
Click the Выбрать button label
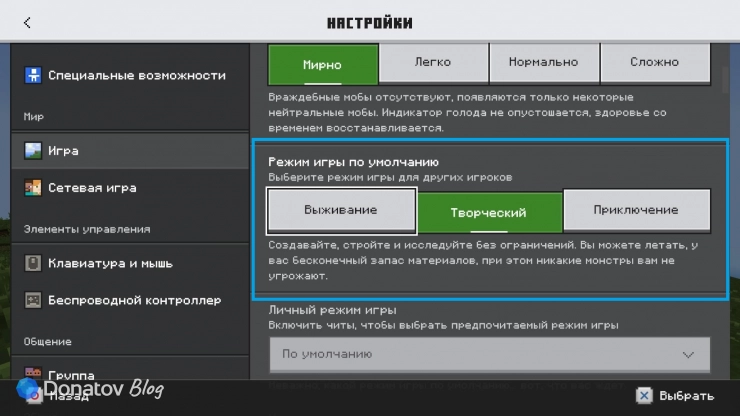(686, 396)
